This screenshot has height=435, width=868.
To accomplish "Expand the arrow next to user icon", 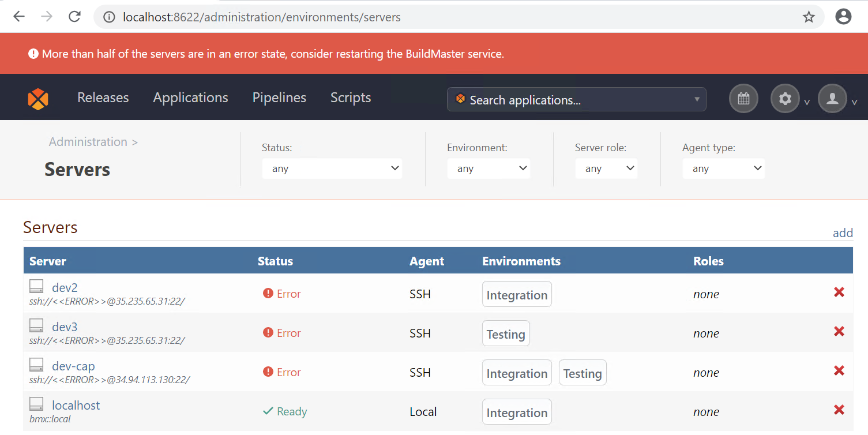I will pos(854,103).
